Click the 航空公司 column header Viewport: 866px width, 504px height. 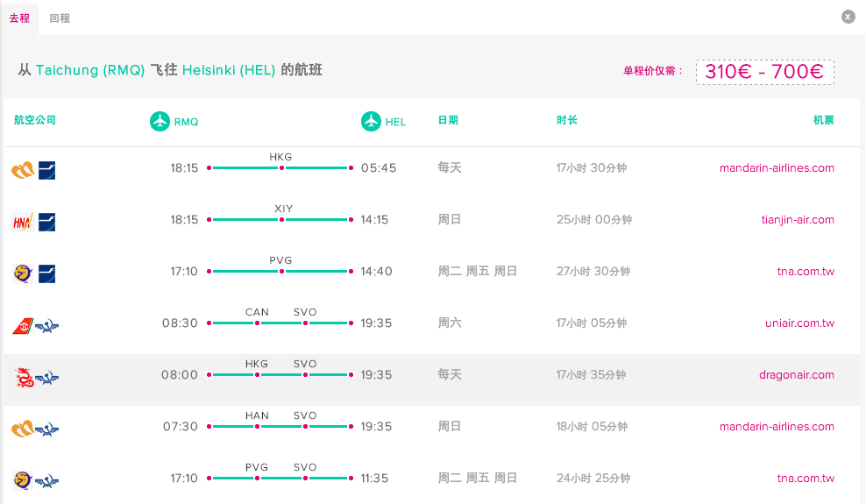pos(35,120)
